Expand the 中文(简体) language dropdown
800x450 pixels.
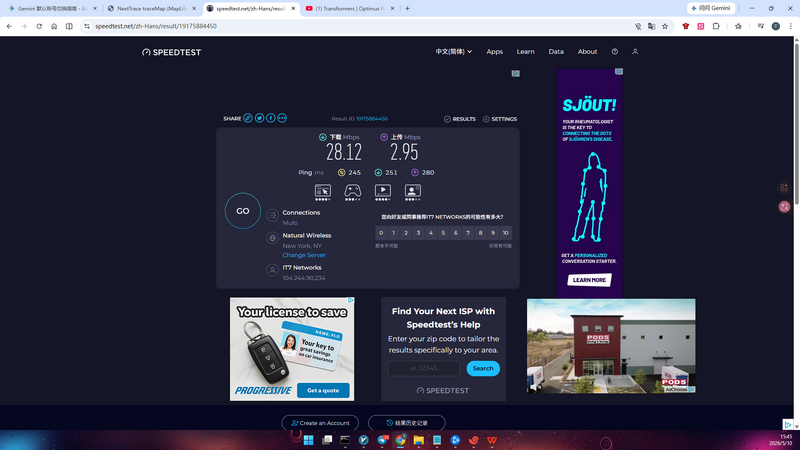point(454,52)
